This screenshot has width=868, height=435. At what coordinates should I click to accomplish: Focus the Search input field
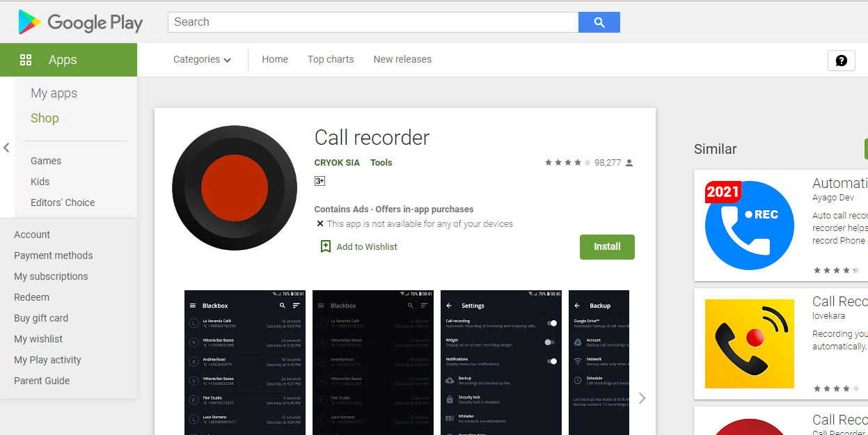click(x=373, y=22)
